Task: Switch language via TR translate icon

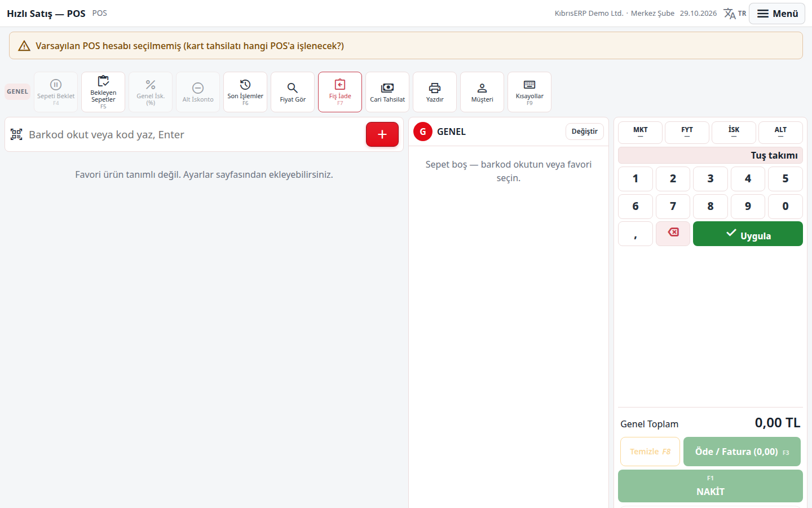Action: coord(735,14)
